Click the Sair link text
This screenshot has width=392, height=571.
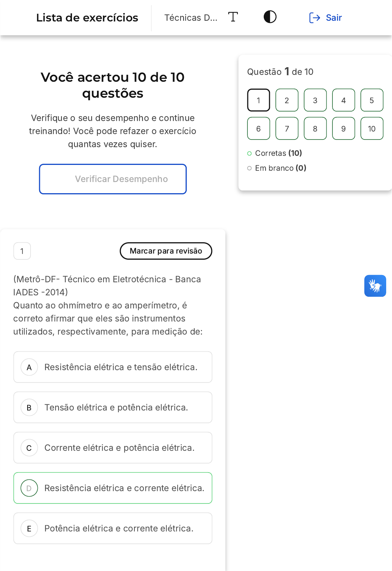coord(334,18)
